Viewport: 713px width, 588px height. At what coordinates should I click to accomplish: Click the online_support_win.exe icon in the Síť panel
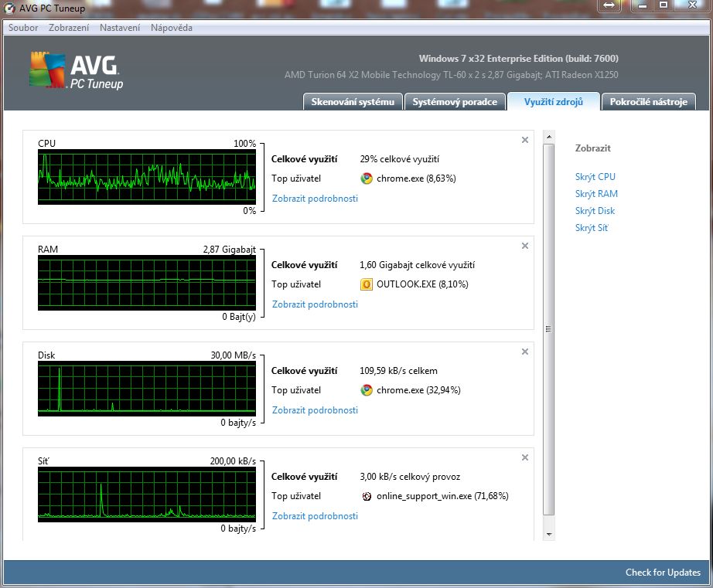(x=367, y=496)
